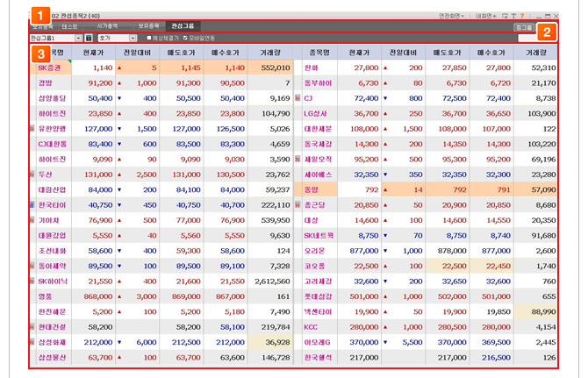Image resolution: width=588 pixels, height=378 pixels.
Task: Select the 삼성물산 stock name
Action: [x=52, y=358]
